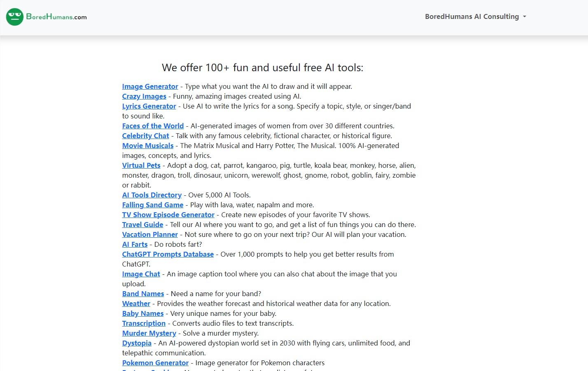This screenshot has height=371, width=588.
Task: Open the Baby Names tool
Action: click(x=143, y=313)
